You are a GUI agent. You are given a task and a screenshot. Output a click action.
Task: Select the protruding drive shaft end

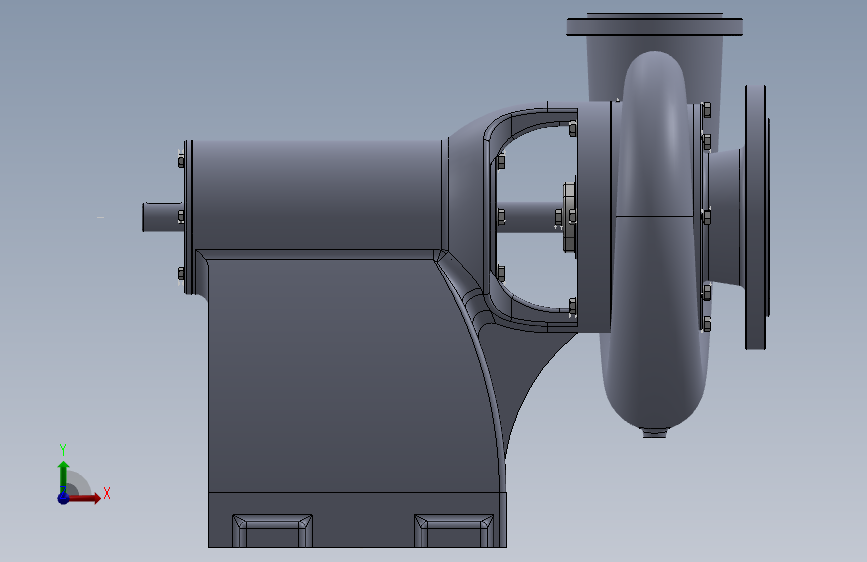(161, 217)
